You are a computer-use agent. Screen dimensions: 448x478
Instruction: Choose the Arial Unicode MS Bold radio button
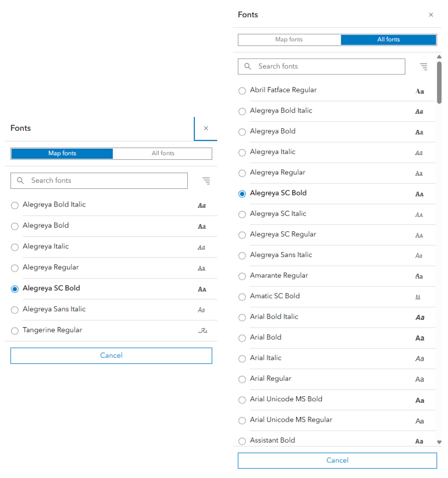pyautogui.click(x=242, y=400)
